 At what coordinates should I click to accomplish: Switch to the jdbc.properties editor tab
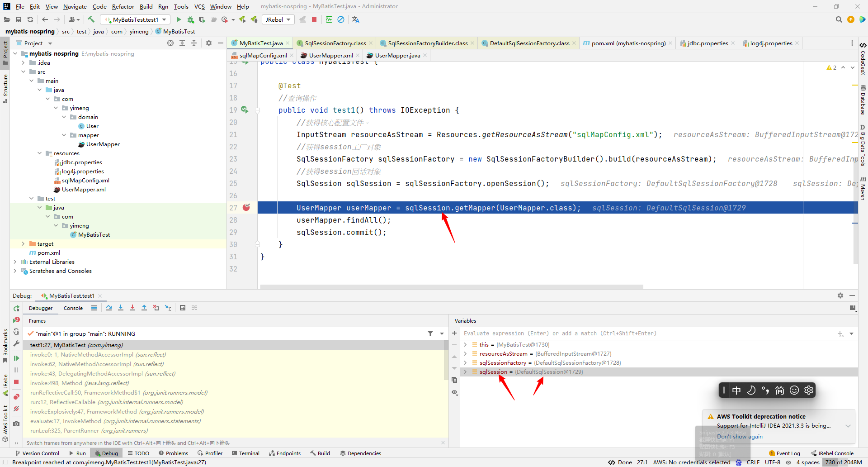point(707,43)
